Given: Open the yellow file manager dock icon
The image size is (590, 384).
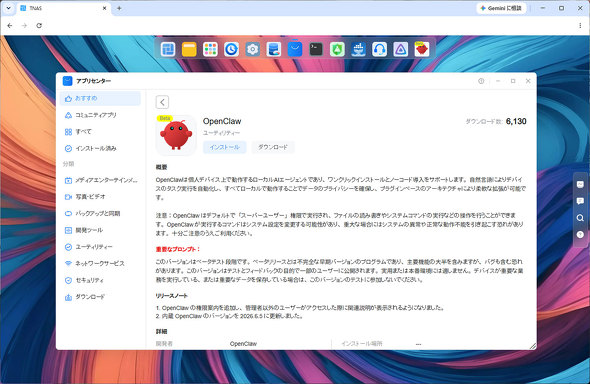Looking at the screenshot, I should (x=189, y=49).
